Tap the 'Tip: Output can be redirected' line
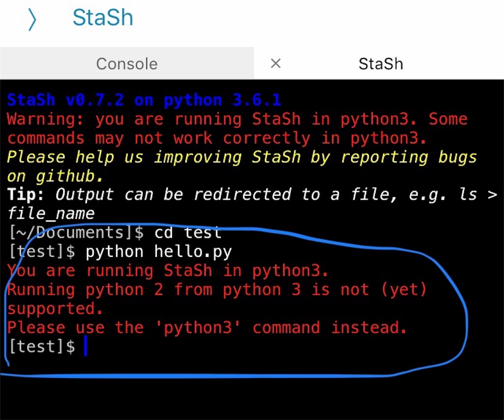This screenshot has width=504, height=420. coord(252,194)
